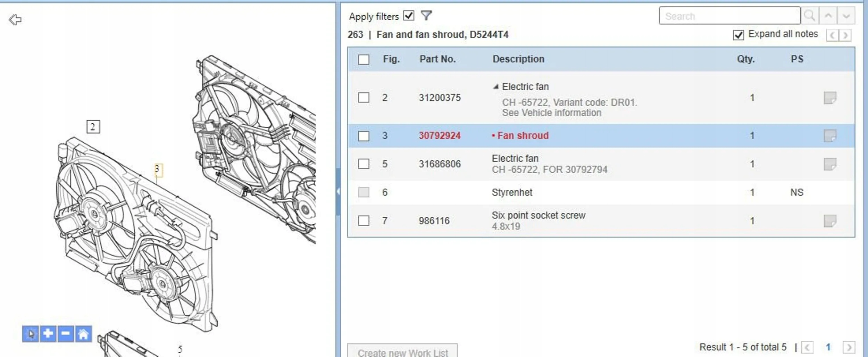Click part number 31686806
868x357 pixels.
pos(440,164)
